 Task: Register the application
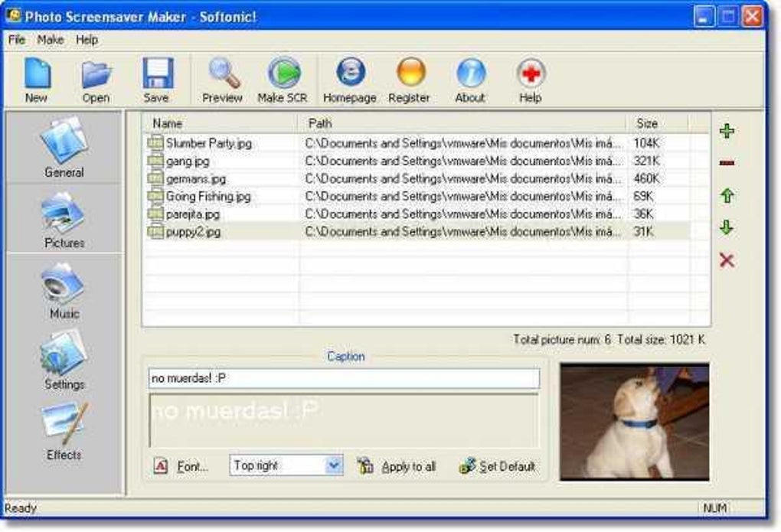(409, 77)
